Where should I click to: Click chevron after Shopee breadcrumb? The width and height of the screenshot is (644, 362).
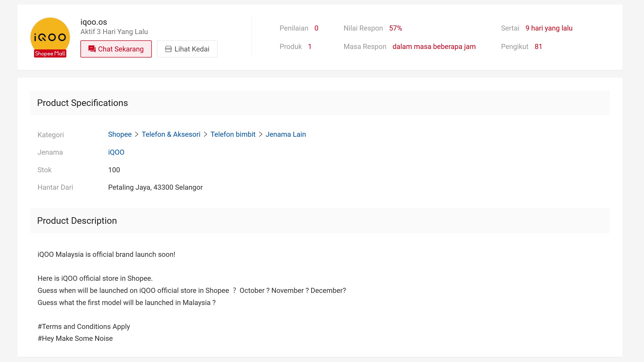tap(137, 134)
